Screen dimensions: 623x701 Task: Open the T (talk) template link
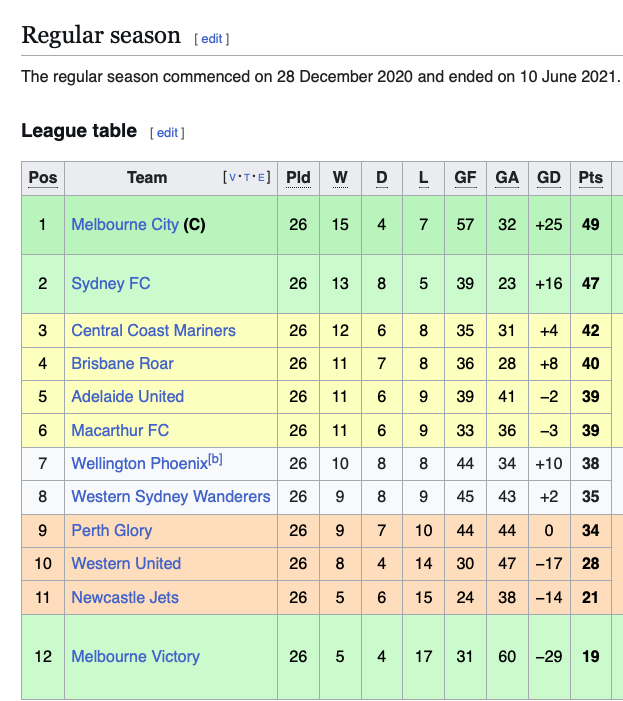247,178
